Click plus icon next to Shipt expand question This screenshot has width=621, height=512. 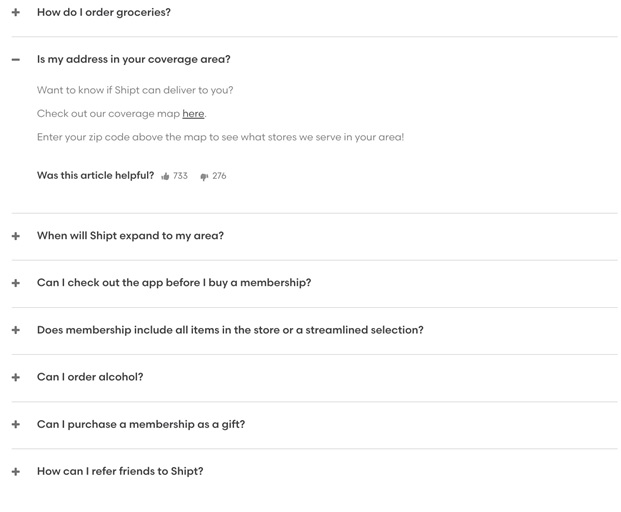click(x=16, y=236)
